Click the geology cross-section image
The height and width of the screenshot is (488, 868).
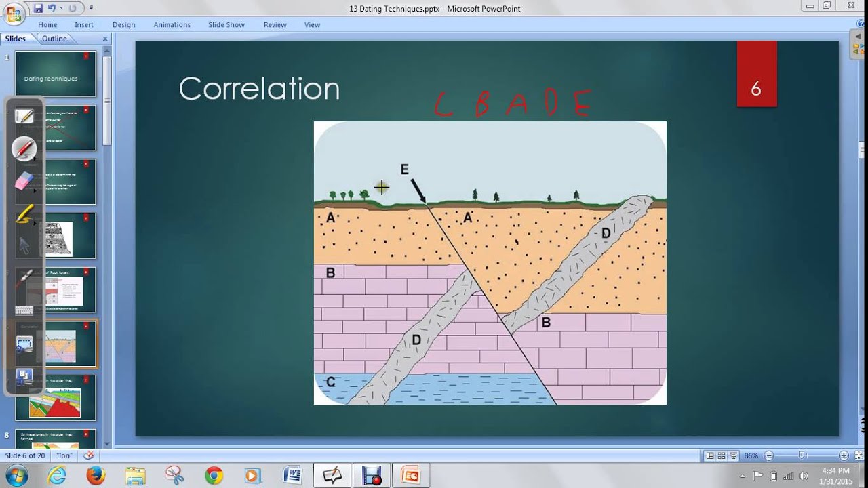click(490, 263)
